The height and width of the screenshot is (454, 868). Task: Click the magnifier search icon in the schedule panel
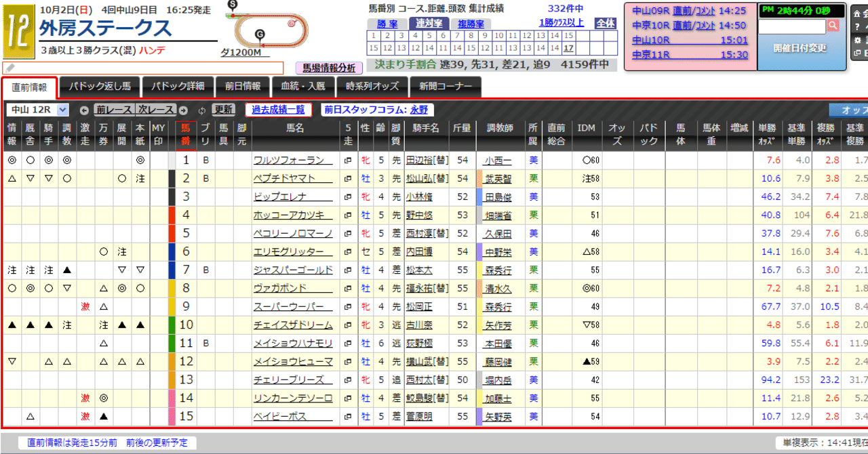(833, 25)
